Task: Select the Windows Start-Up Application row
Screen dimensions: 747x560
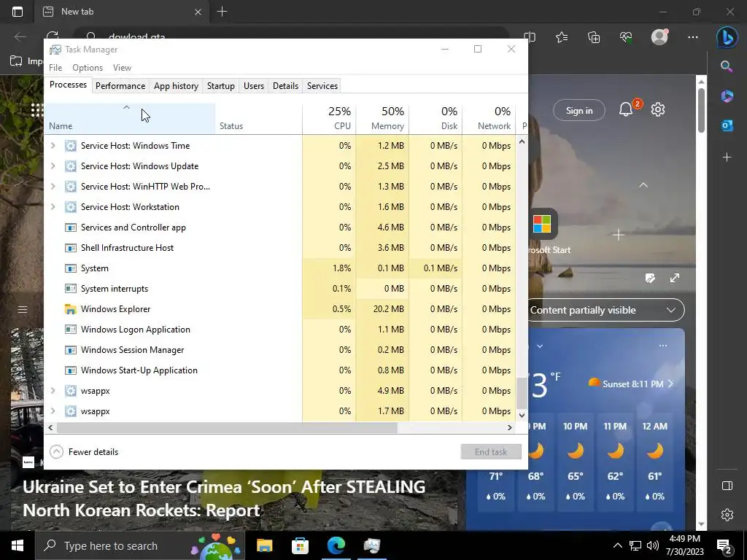Action: pos(279,370)
